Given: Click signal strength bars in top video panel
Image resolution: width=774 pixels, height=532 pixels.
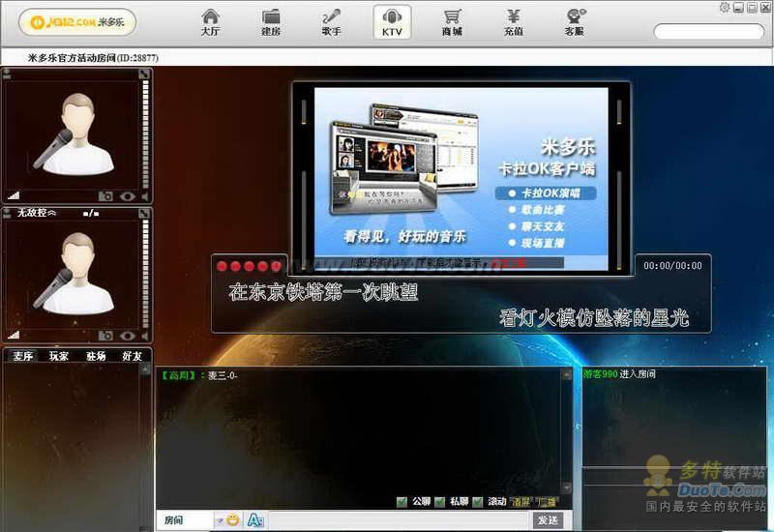Looking at the screenshot, I should click(14, 195).
